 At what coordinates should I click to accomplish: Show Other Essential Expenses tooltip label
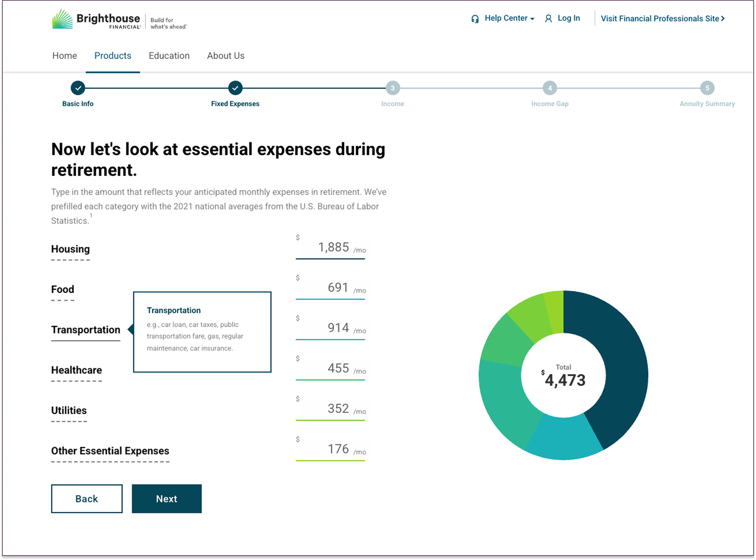click(110, 451)
